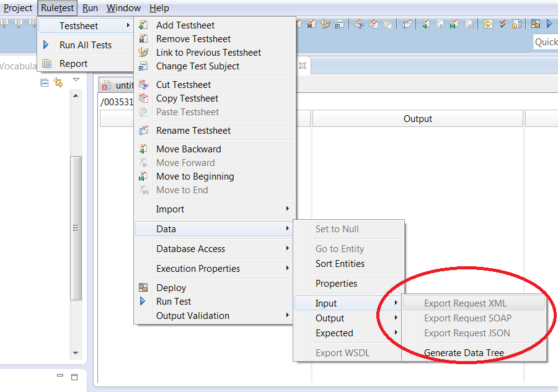The image size is (558, 392).
Task: Select Run All Tests
Action: coord(86,45)
